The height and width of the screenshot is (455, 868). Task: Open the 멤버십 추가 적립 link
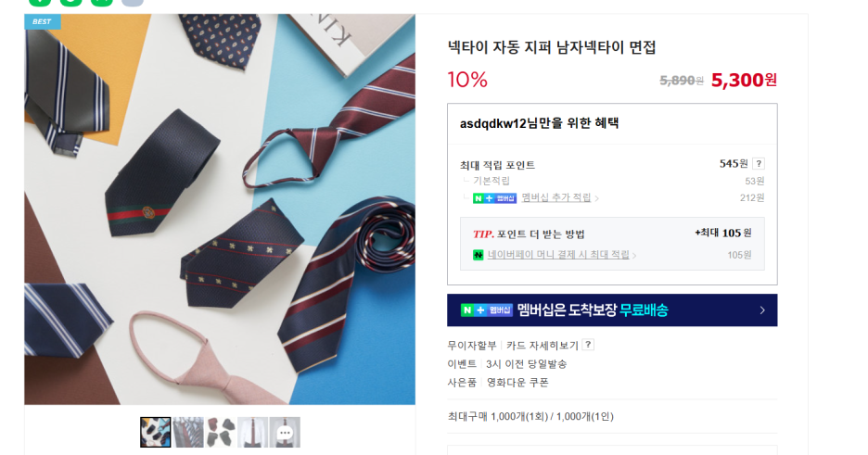click(x=555, y=198)
